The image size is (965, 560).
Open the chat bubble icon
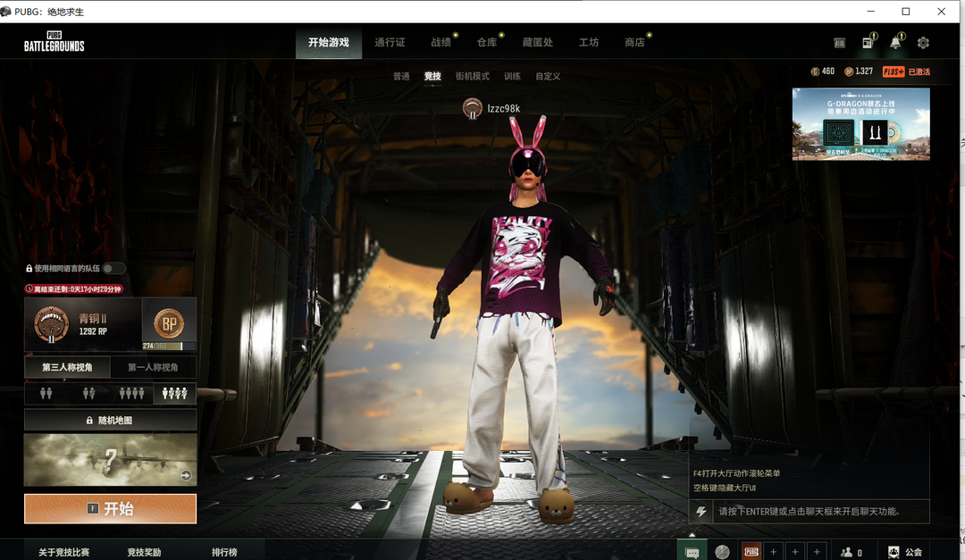pyautogui.click(x=692, y=552)
